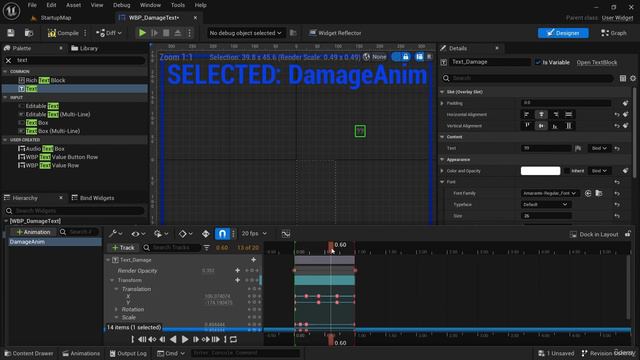
Task: Open the File menu
Action: [32, 5]
